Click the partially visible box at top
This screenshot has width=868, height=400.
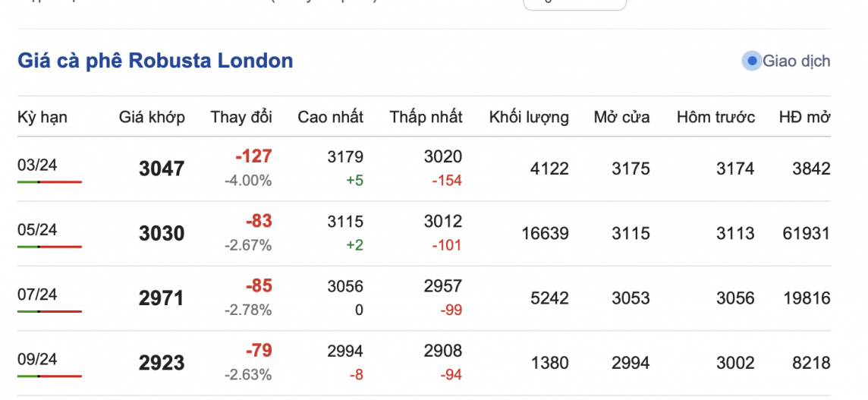[574, 4]
